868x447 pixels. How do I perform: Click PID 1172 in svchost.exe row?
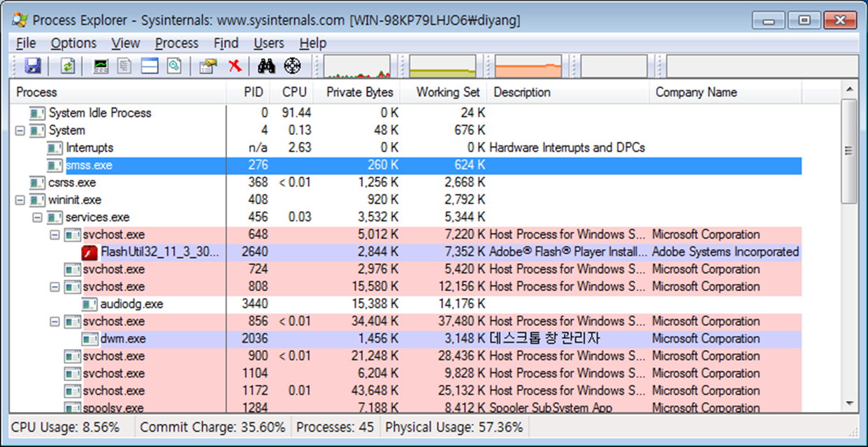tap(255, 391)
